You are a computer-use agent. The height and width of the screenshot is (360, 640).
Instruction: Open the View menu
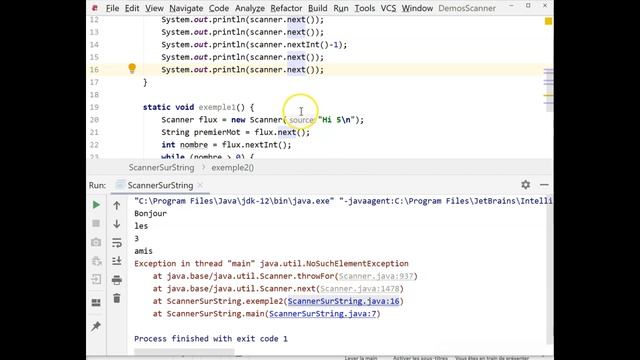[154, 8]
